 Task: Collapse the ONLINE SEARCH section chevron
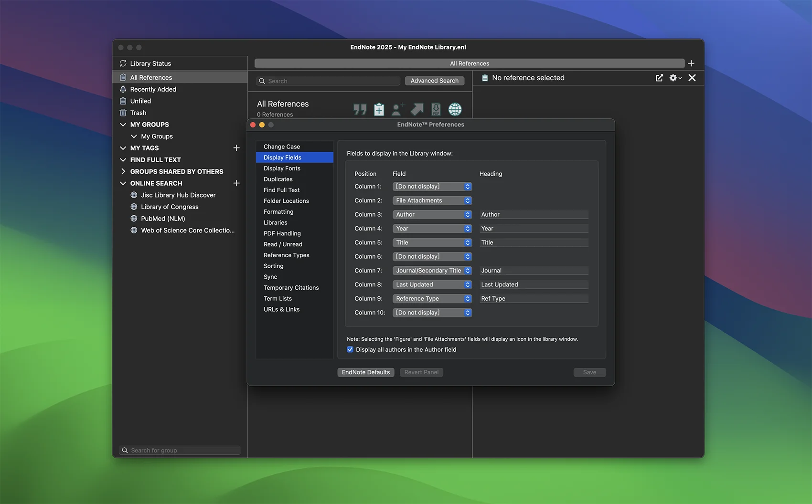(123, 183)
